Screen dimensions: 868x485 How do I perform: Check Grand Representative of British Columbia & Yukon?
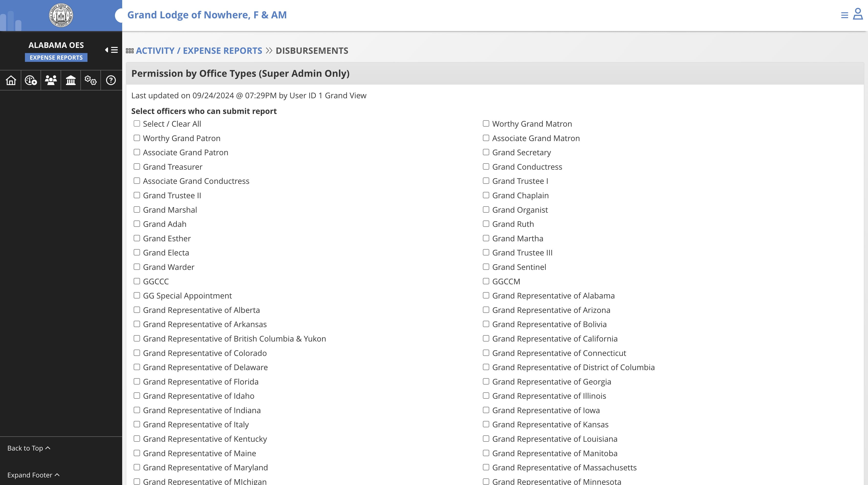click(137, 339)
